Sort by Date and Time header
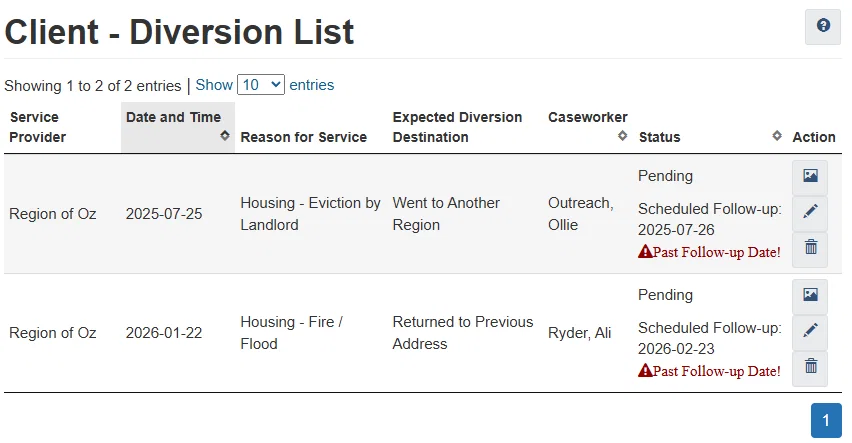Image resolution: width=852 pixels, height=443 pixels. point(173,118)
